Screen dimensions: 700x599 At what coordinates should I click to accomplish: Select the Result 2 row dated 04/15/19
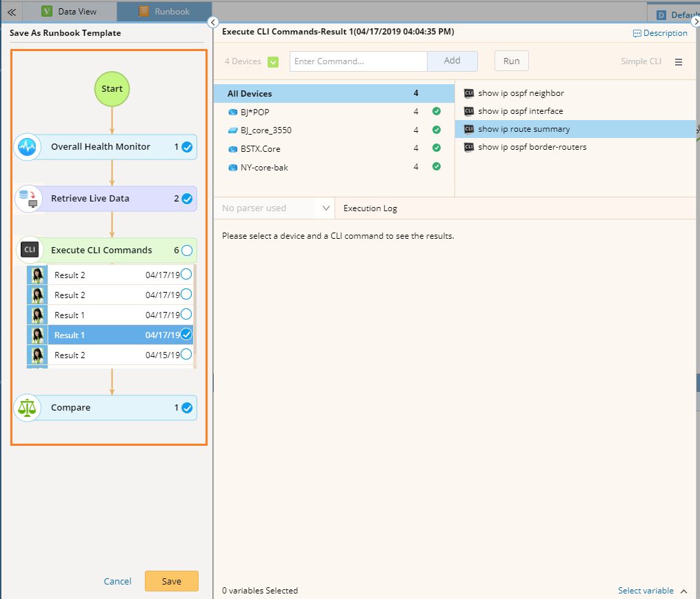[110, 355]
